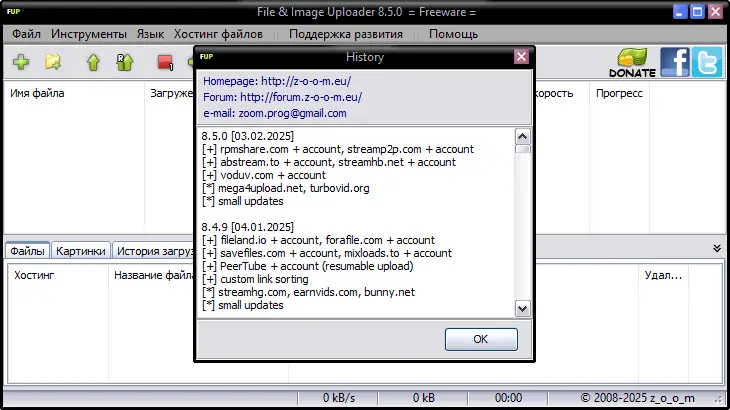Click status bar 00:00 time field
The image size is (730, 410).
[508, 398]
